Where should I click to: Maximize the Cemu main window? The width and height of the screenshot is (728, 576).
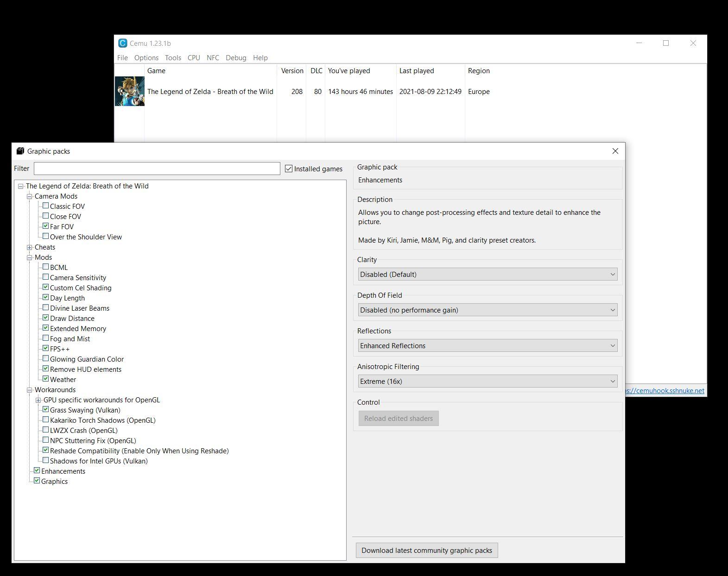666,43
